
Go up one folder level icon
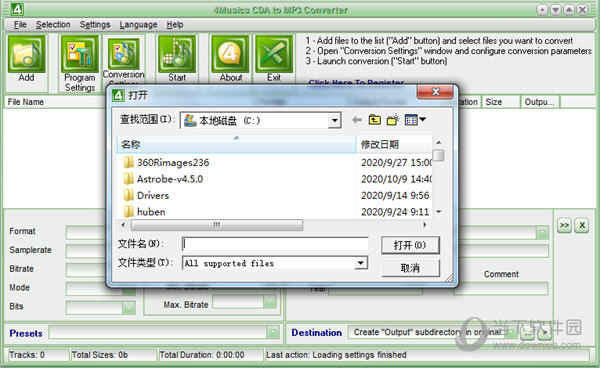(375, 120)
